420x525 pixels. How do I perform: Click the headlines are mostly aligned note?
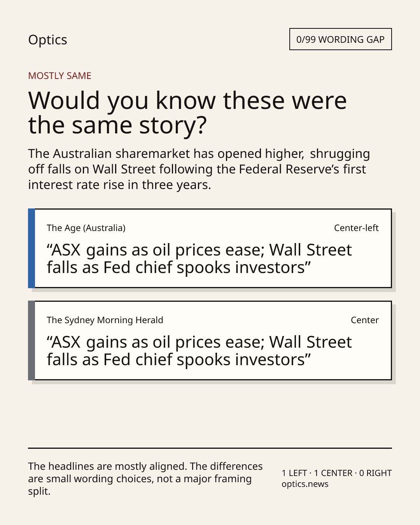[145, 479]
